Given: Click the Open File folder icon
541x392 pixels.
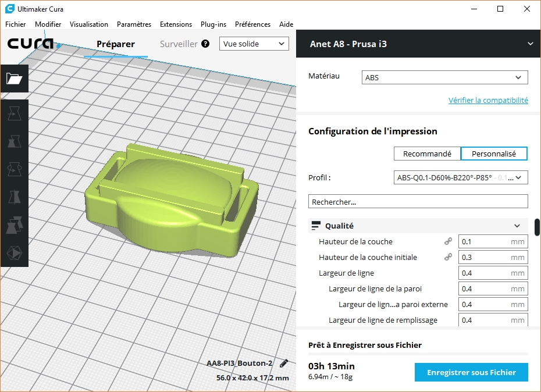Looking at the screenshot, I should [x=14, y=79].
